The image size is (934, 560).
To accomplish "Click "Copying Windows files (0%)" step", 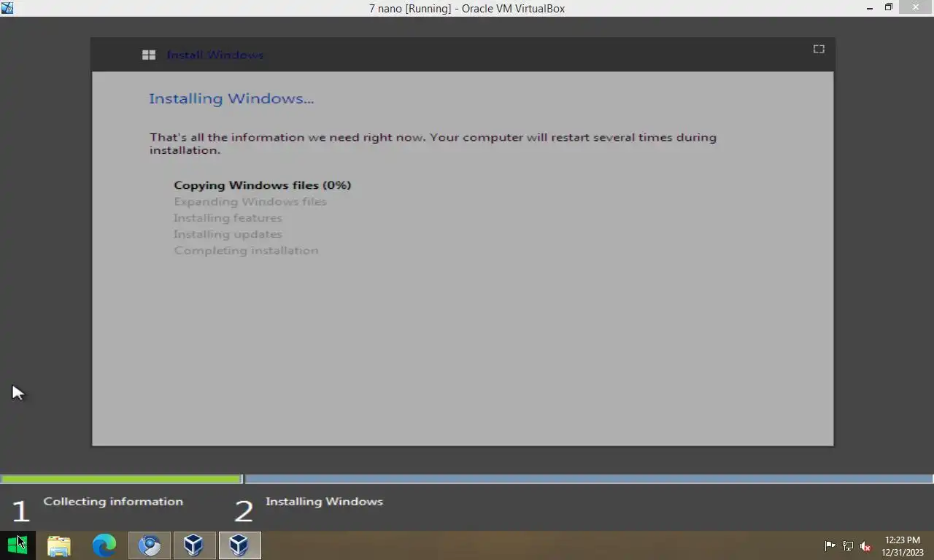I will coord(263,185).
